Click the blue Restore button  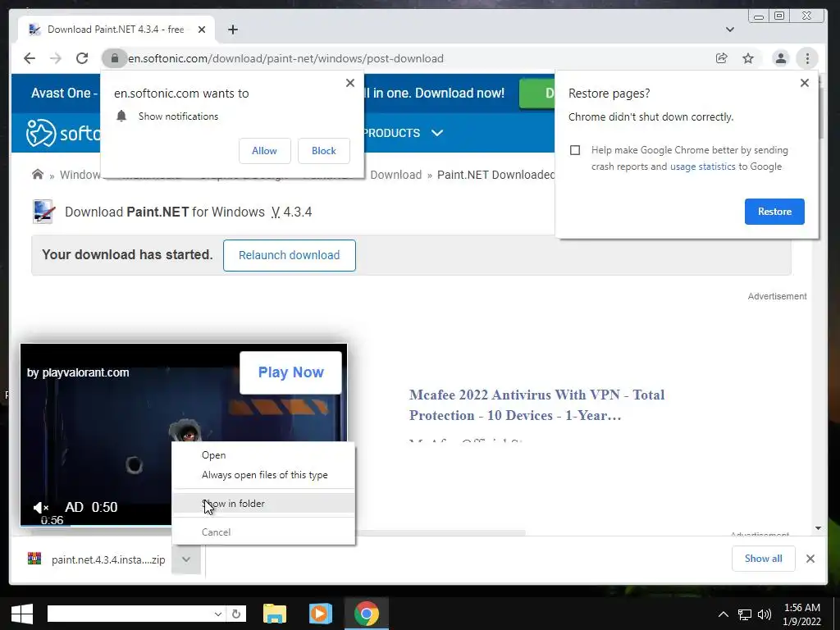(774, 212)
